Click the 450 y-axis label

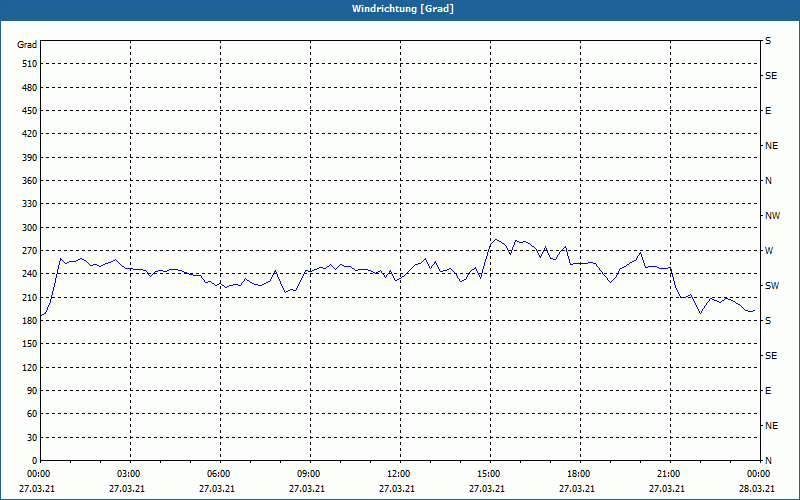pyautogui.click(x=30, y=111)
